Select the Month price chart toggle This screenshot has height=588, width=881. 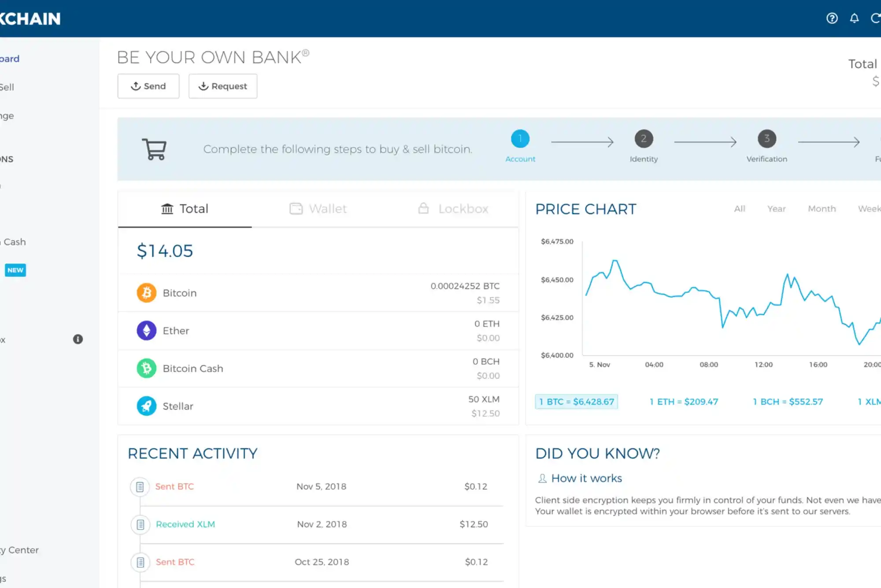click(821, 209)
